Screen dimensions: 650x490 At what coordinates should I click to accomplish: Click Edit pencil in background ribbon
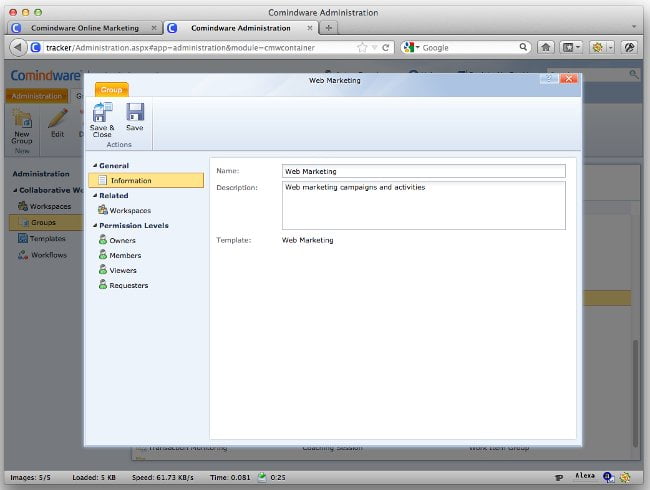[57, 123]
